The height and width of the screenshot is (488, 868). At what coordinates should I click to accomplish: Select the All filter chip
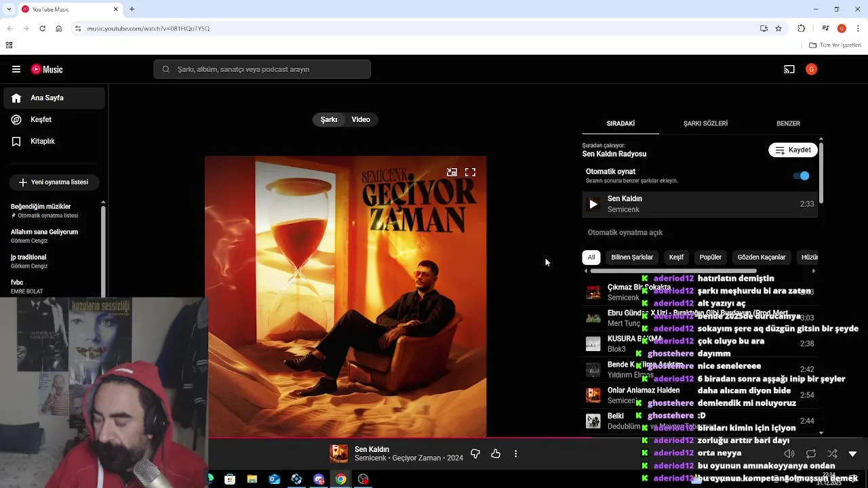[x=591, y=258]
